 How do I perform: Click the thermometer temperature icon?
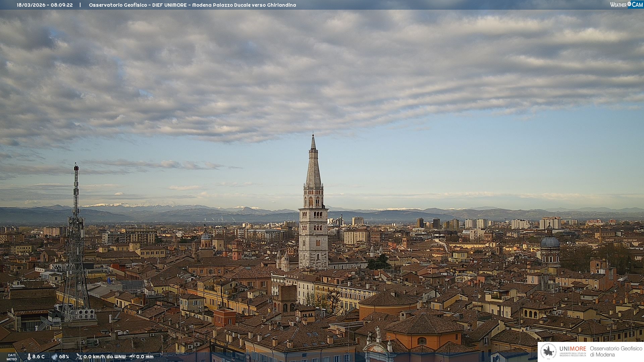coord(29,357)
